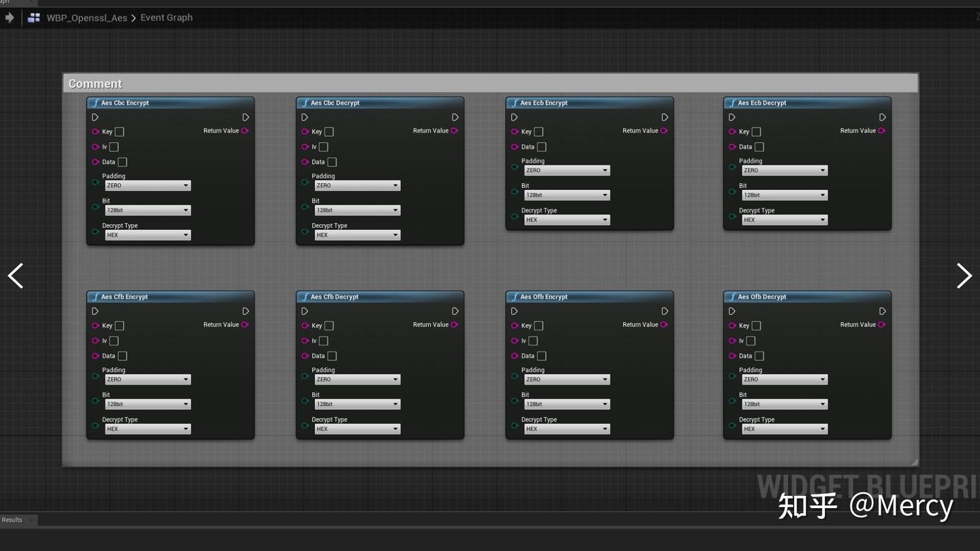Select the Return Value pin on Aes Cbc Decrypt

tap(455, 131)
